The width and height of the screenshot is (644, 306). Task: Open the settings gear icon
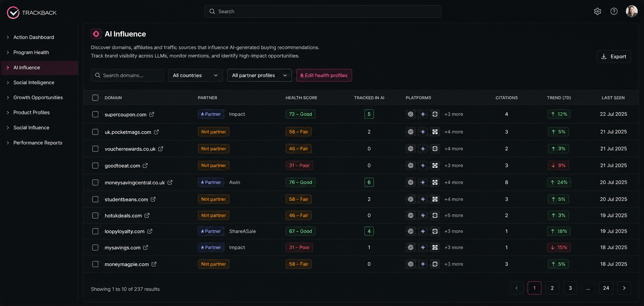tap(597, 11)
